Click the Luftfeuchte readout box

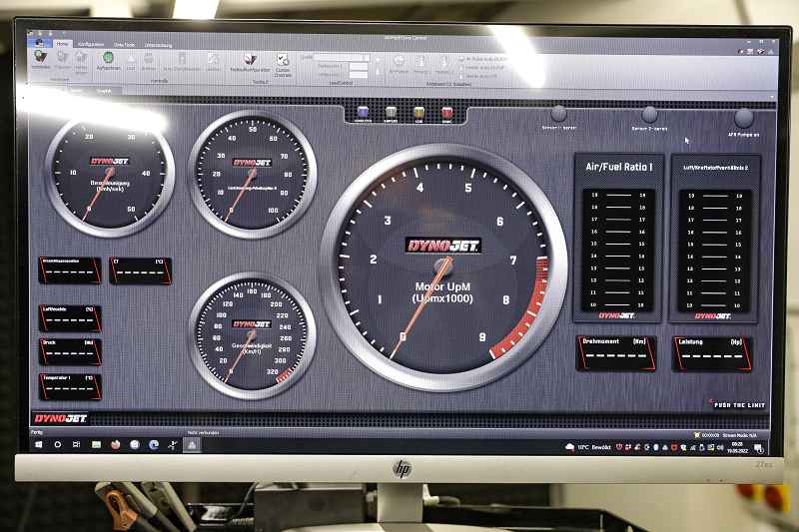[70, 318]
